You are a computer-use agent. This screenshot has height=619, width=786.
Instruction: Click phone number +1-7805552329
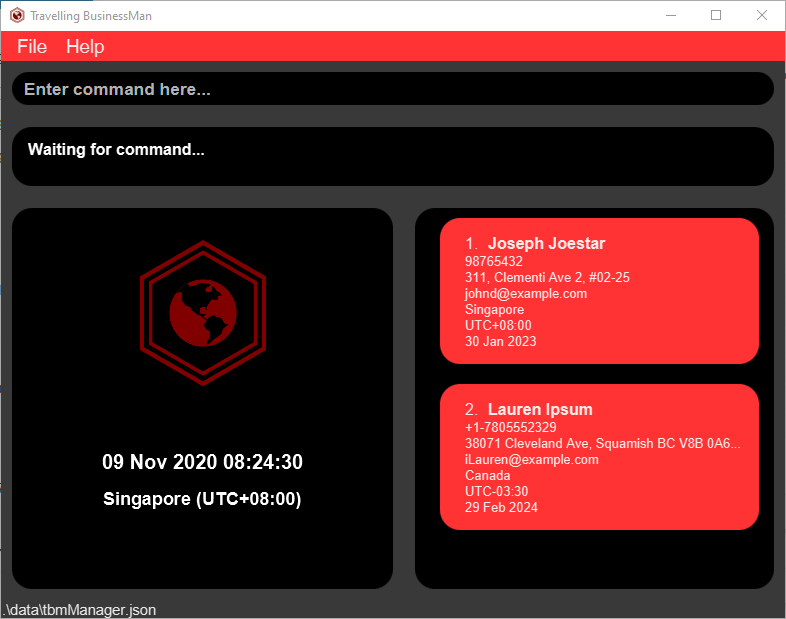(510, 428)
